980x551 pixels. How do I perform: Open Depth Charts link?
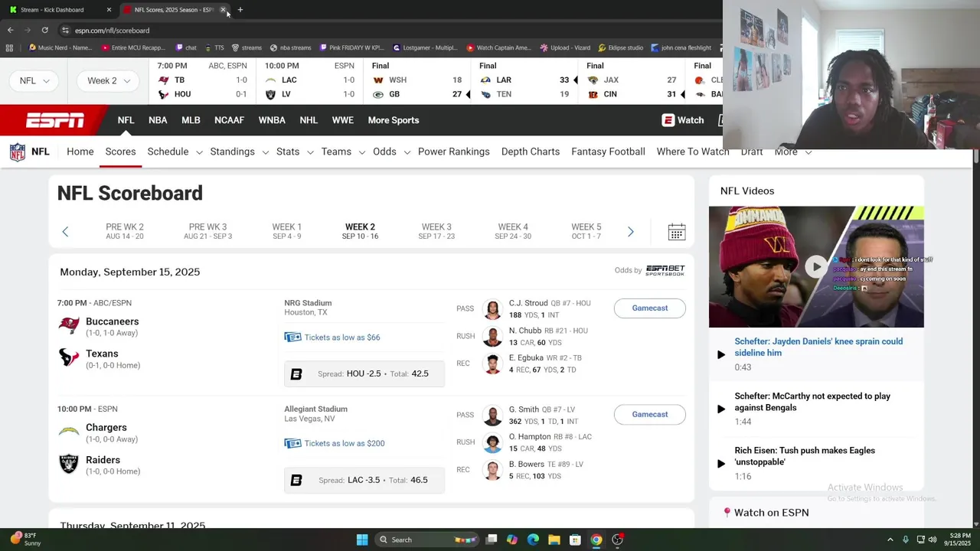[531, 152]
